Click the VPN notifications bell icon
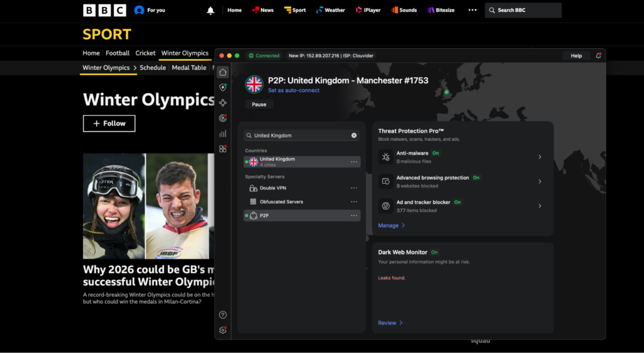 [599, 55]
